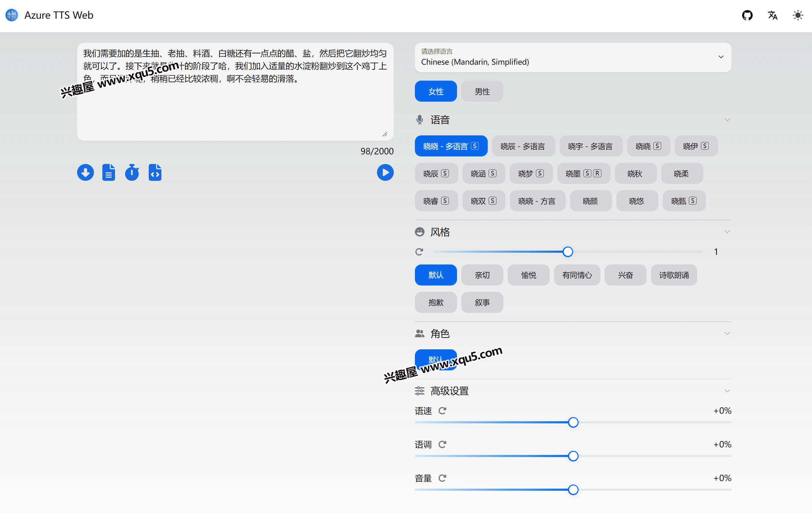Click the SSML code file icon
The width and height of the screenshot is (812, 513).
tap(155, 173)
